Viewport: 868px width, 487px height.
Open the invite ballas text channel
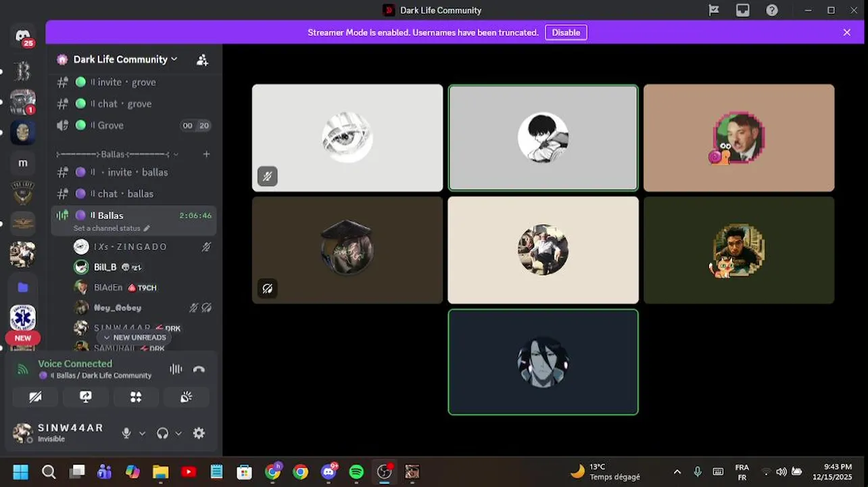(134, 172)
